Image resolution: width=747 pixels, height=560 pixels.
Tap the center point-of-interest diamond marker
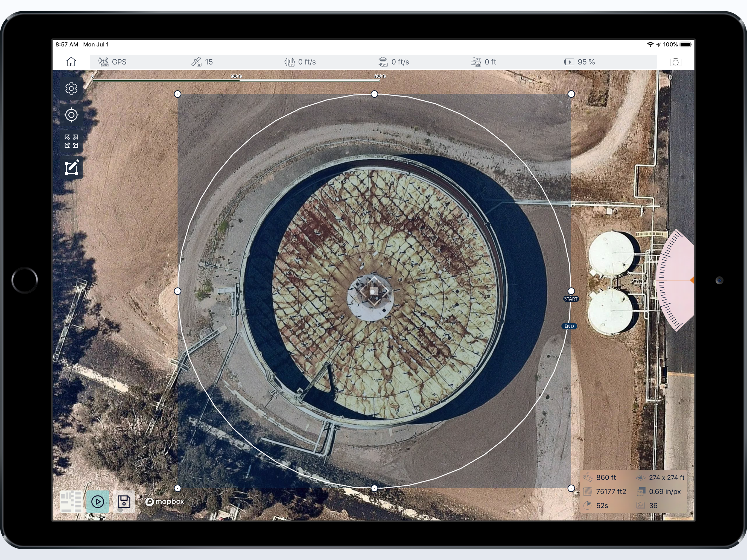374,291
